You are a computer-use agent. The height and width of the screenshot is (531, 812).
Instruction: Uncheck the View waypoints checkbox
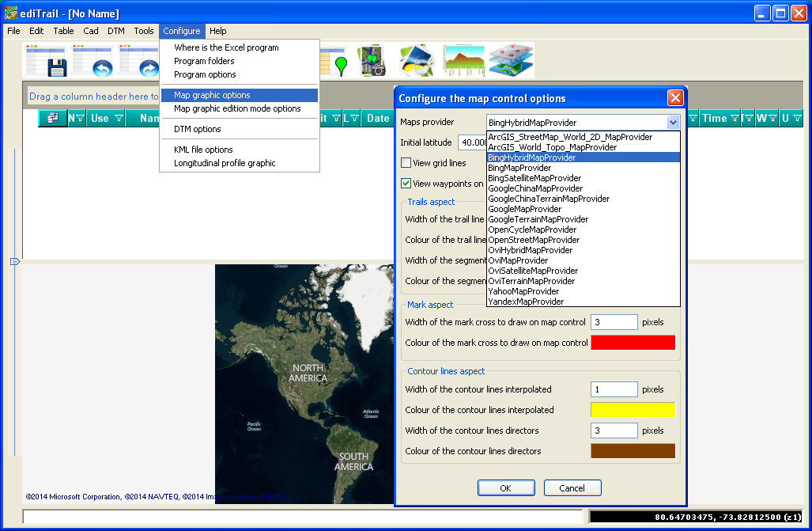(406, 184)
